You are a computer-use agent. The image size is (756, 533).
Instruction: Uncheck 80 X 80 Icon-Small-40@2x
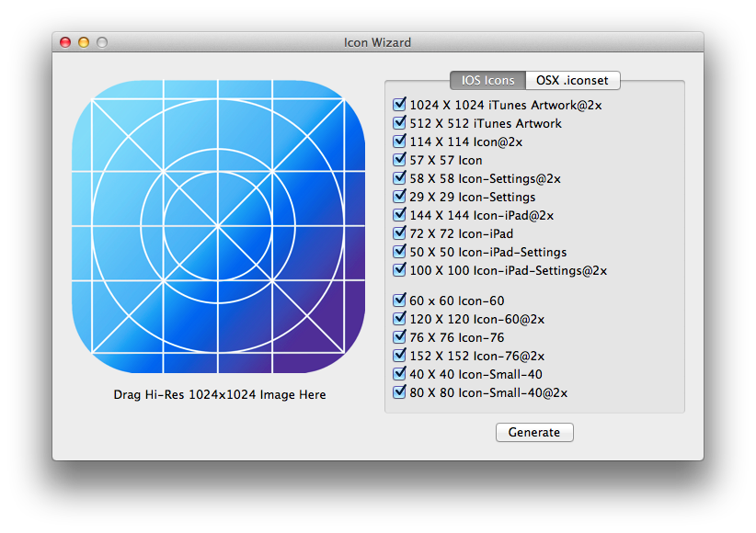point(399,392)
